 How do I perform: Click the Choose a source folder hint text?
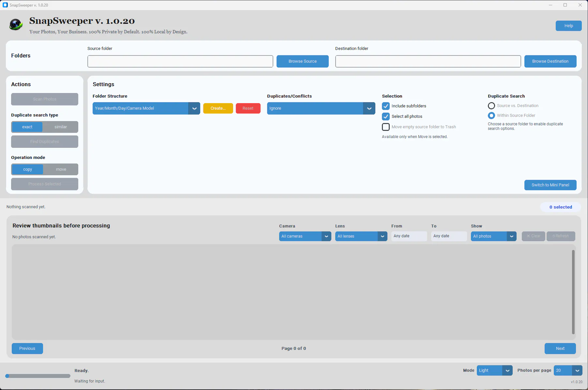(525, 126)
